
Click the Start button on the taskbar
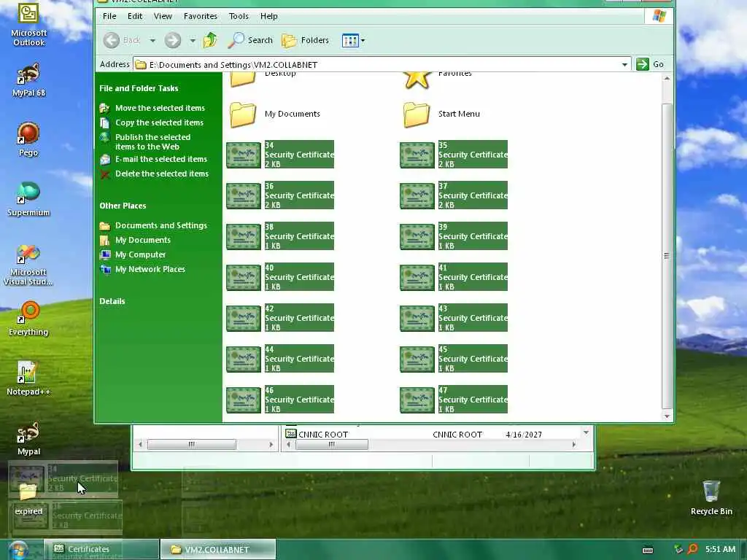(18, 550)
